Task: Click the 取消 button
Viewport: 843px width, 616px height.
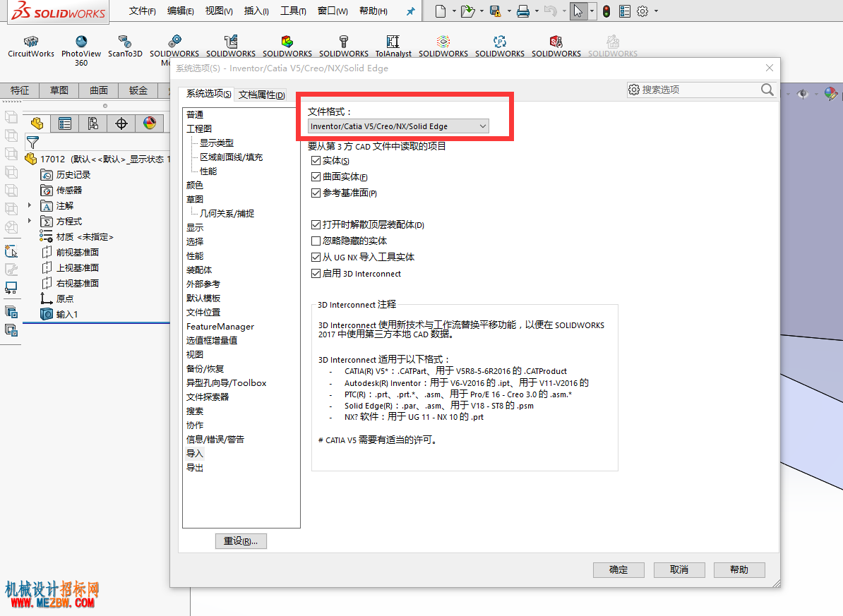Action: tap(679, 569)
